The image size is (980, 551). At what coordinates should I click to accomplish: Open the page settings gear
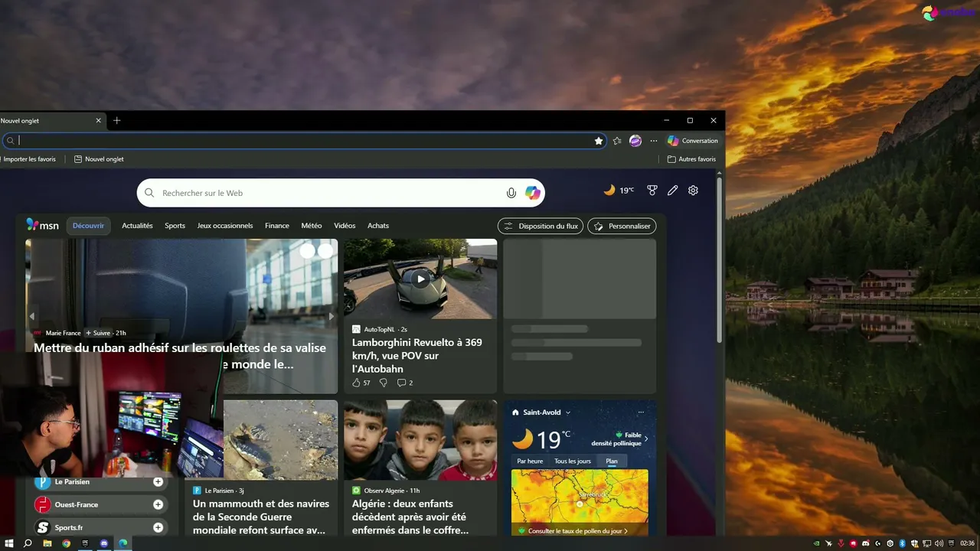pyautogui.click(x=693, y=191)
